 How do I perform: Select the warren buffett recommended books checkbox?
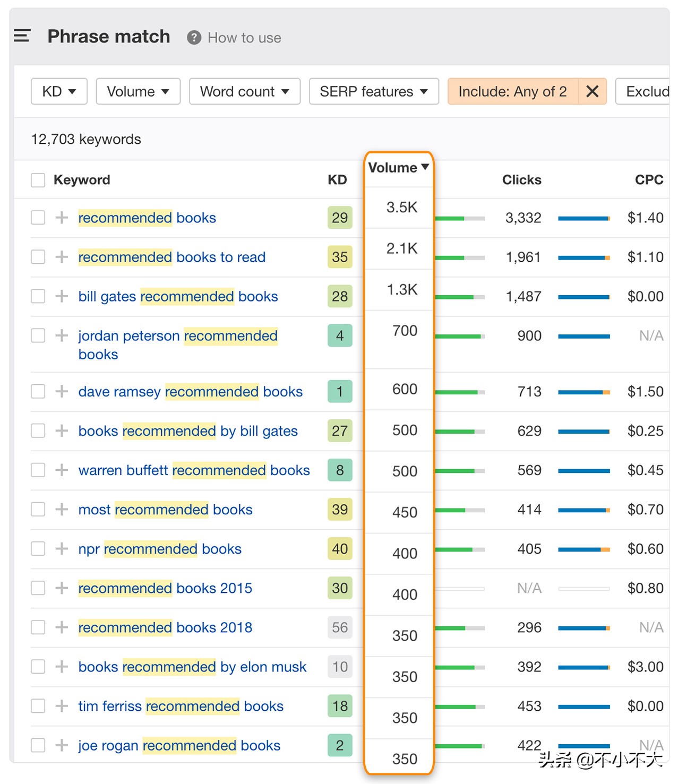[x=38, y=470]
